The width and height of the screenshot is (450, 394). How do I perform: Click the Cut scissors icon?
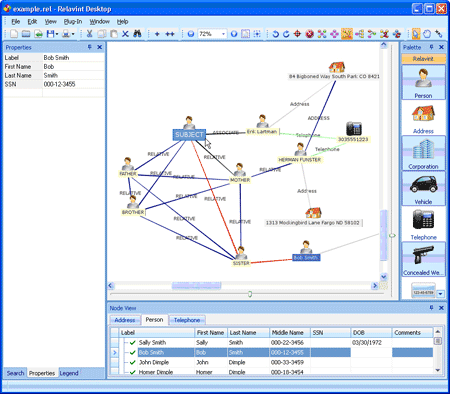coord(89,34)
